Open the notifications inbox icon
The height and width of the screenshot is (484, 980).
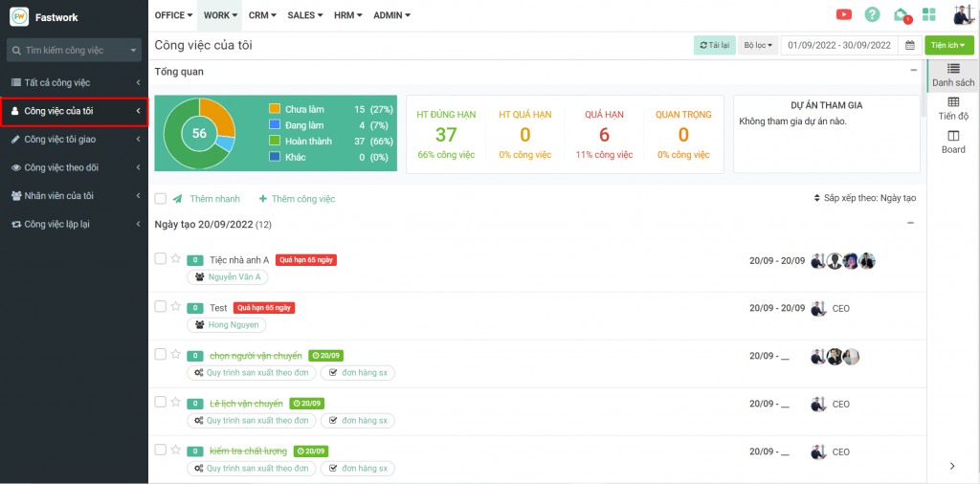click(901, 14)
